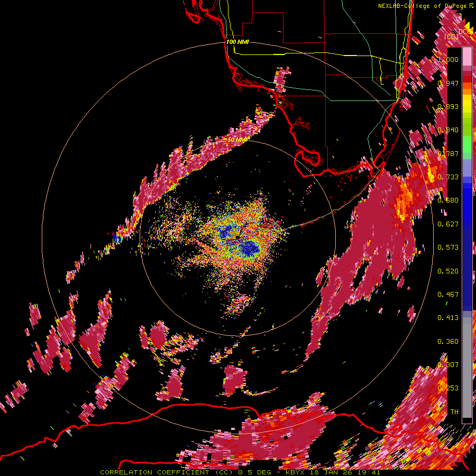Viewport: 476px width, 476px height.
Task: Click the 0.840 scale value
Action: (448, 130)
